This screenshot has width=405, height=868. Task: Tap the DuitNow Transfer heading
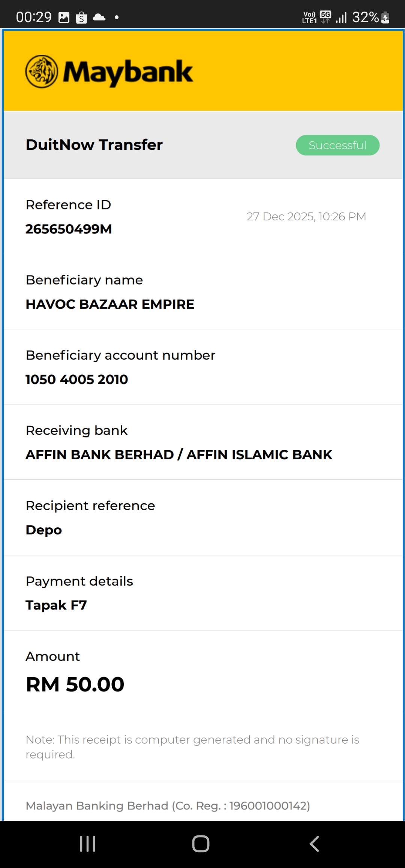94,145
